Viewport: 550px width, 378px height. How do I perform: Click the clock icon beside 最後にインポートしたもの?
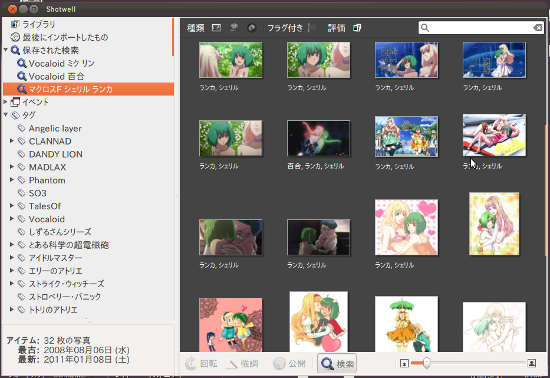pyautogui.click(x=15, y=37)
